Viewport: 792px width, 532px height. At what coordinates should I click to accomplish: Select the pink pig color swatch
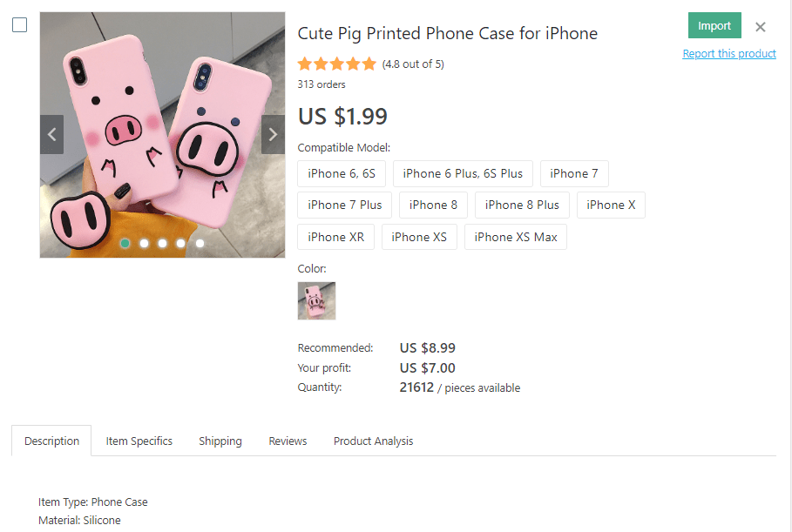(x=316, y=300)
